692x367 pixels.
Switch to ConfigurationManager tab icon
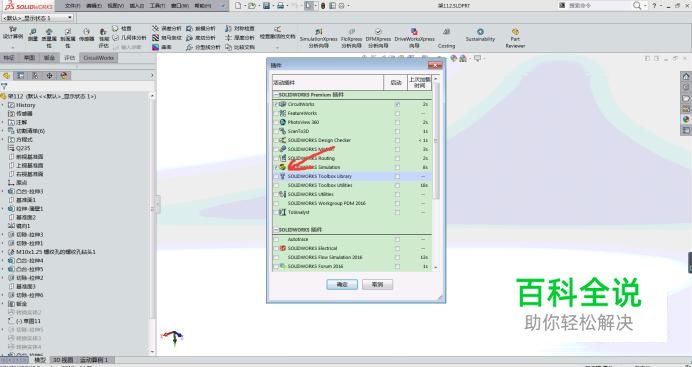coord(35,76)
